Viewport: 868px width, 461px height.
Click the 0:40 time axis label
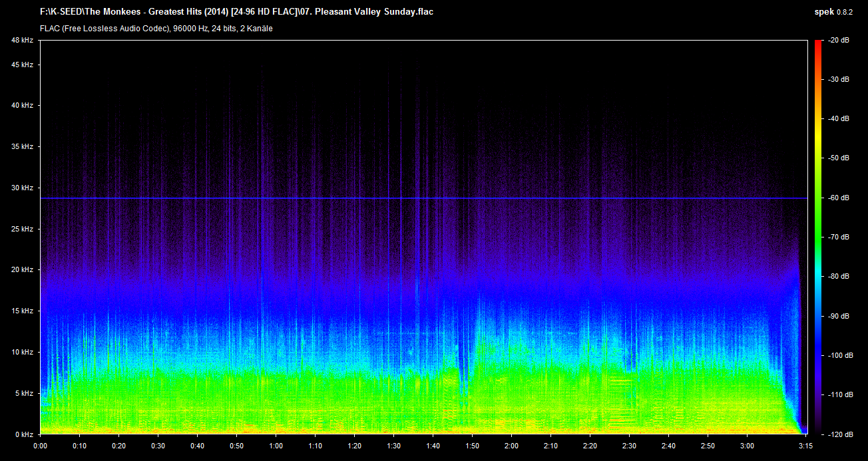pyautogui.click(x=197, y=446)
